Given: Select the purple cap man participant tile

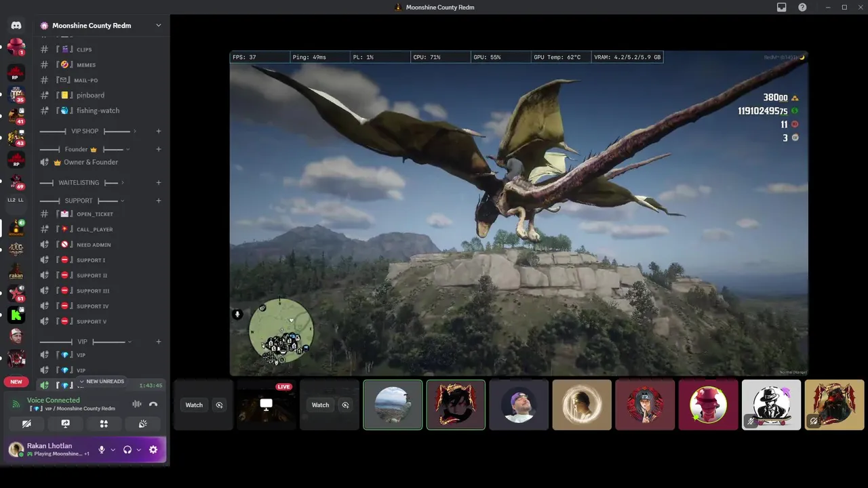Looking at the screenshot, I should (519, 405).
